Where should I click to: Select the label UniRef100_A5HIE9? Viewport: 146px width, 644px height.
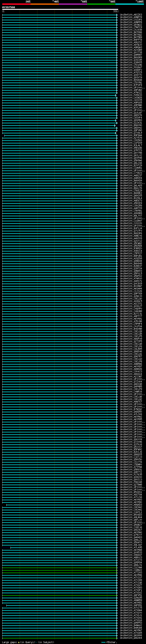(x=131, y=203)
